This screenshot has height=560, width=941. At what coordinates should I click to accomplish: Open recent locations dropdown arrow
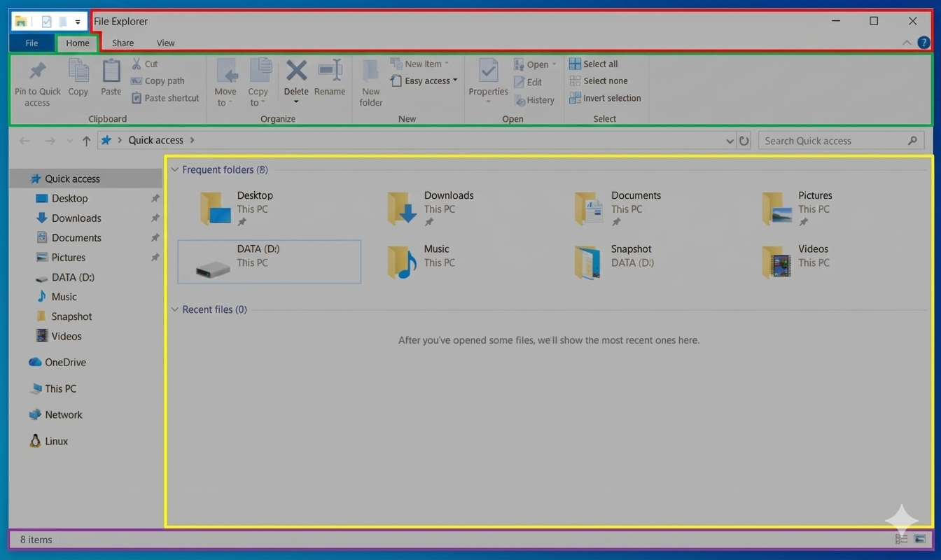click(x=69, y=141)
